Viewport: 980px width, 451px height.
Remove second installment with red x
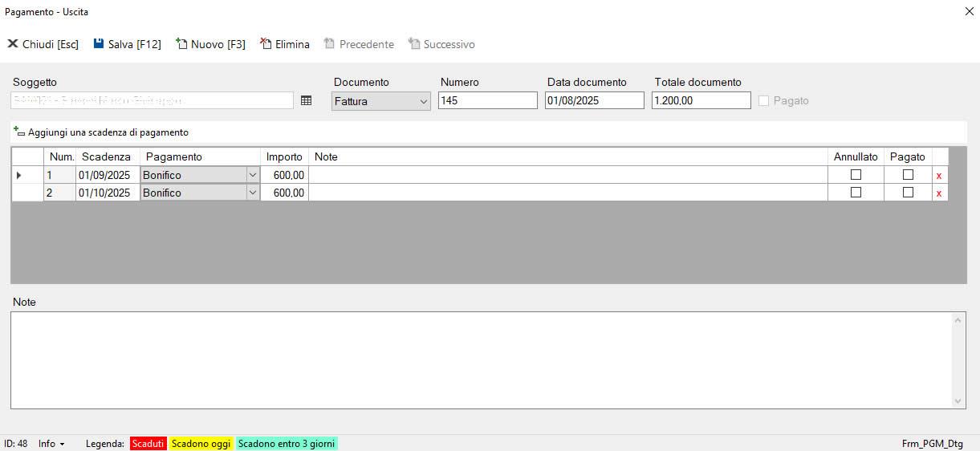[x=939, y=193]
